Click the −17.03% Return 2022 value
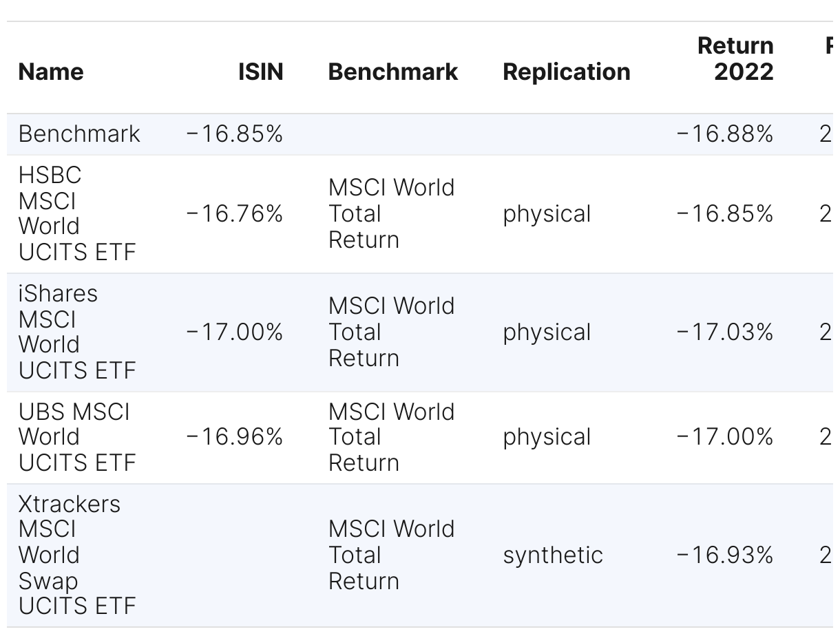The width and height of the screenshot is (840, 636). pos(725,332)
